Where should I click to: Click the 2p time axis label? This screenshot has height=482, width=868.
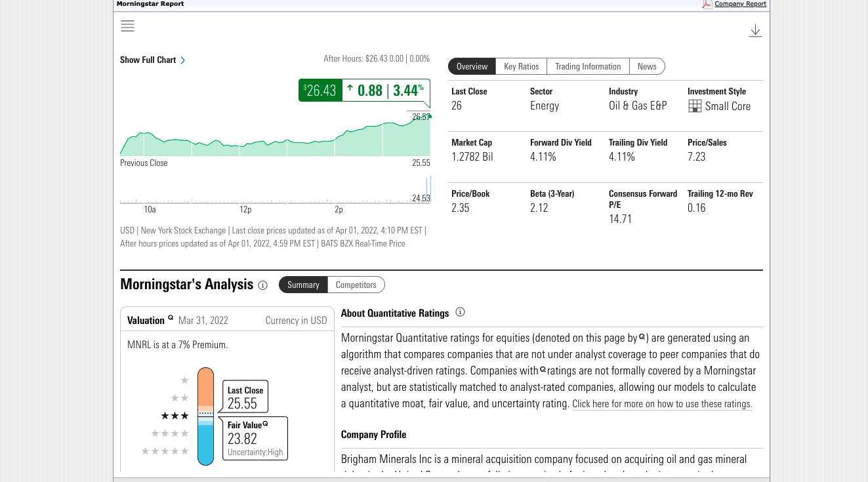coord(339,210)
